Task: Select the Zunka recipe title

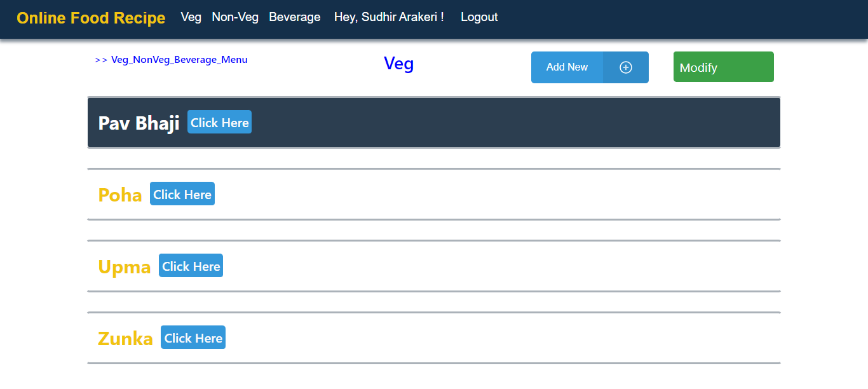Action: (125, 338)
